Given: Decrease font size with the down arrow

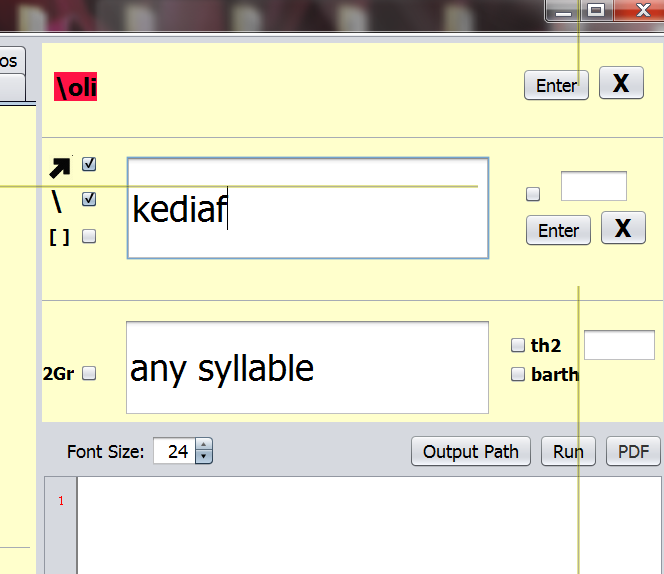Looking at the screenshot, I should click(x=204, y=457).
